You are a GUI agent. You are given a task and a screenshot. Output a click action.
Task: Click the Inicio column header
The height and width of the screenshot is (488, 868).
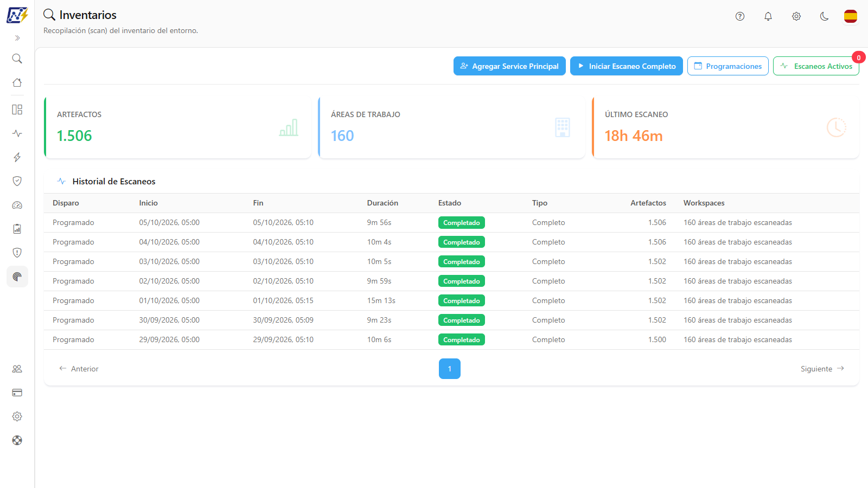[148, 203]
